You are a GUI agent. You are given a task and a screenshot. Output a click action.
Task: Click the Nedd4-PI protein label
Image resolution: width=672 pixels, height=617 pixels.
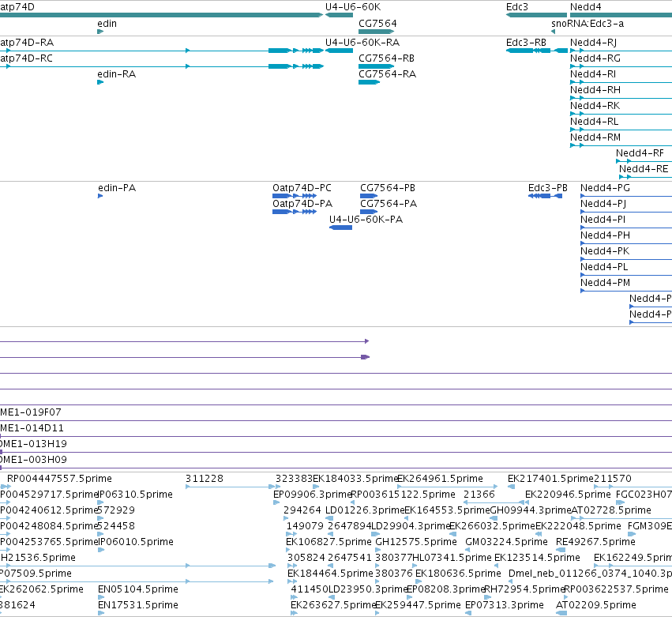(603, 220)
